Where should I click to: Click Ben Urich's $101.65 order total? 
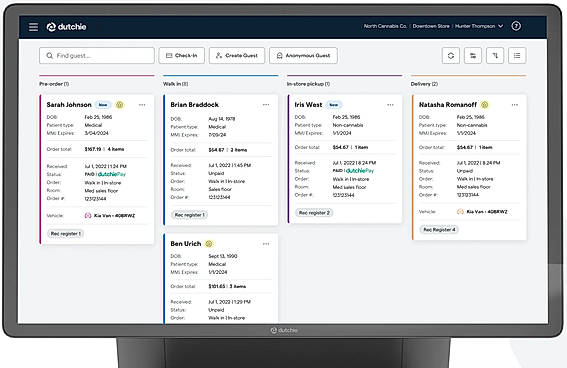[x=217, y=286]
